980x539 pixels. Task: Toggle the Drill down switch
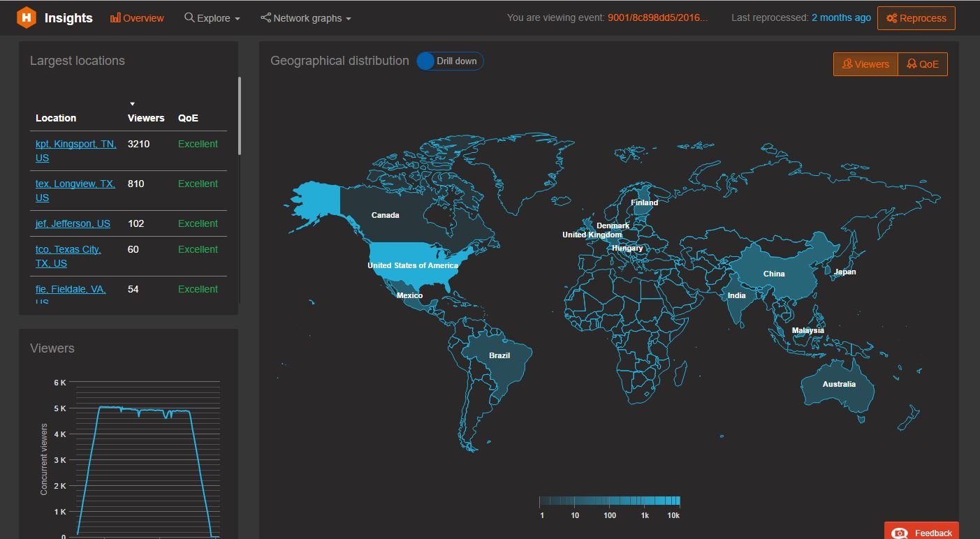[x=450, y=61]
